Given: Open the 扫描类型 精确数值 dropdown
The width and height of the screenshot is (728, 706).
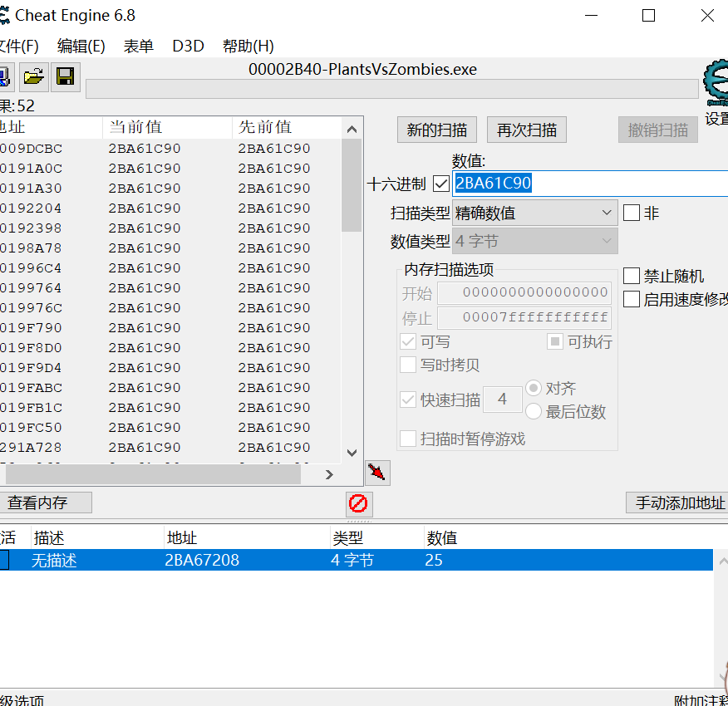Looking at the screenshot, I should (535, 213).
